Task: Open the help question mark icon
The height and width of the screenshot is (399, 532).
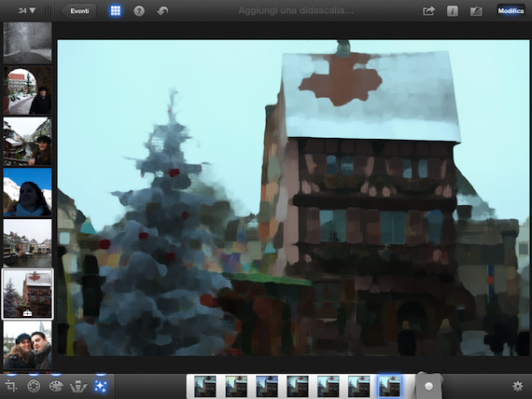Action: [139, 11]
